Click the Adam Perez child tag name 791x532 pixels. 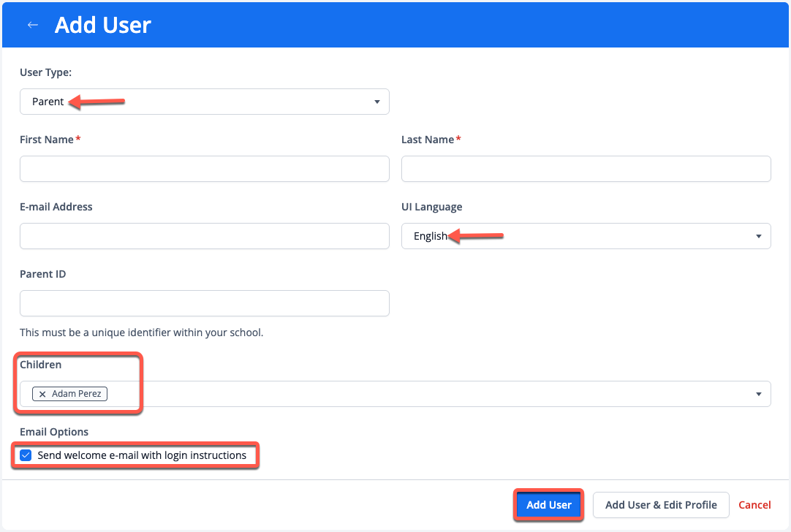coord(77,394)
